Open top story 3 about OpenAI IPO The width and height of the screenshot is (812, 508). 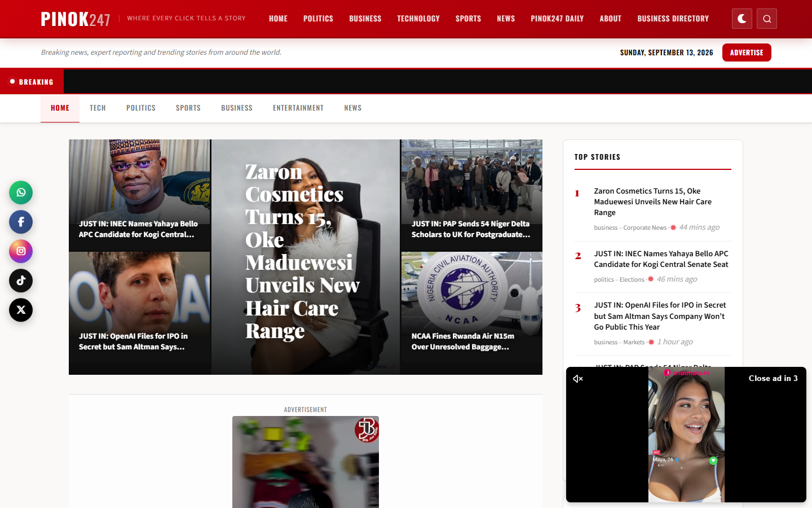tap(660, 316)
